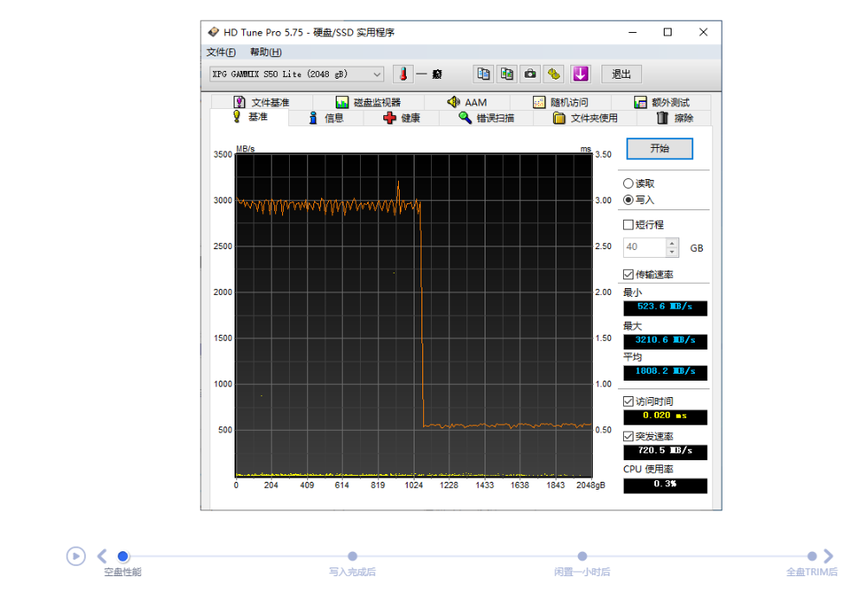Screen dimensions: 868x590
Task: Open the 错误扫描 tab
Action: (x=486, y=118)
